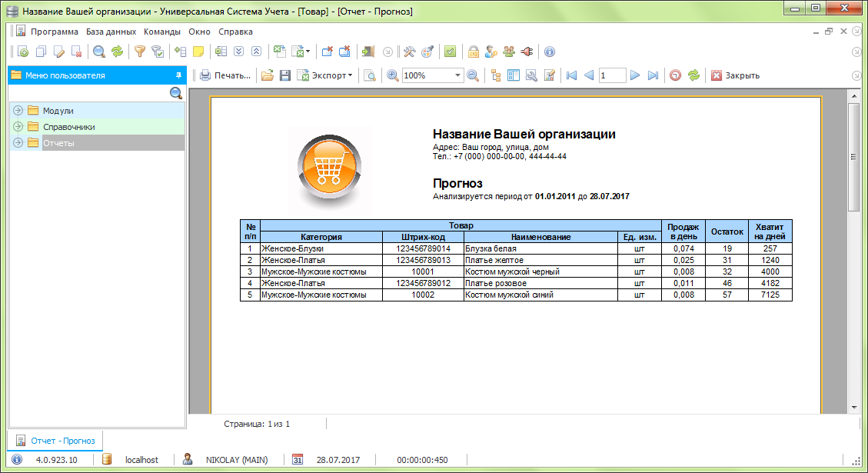The image size is (868, 473).
Task: Open the Справка menu
Action: click(235, 32)
